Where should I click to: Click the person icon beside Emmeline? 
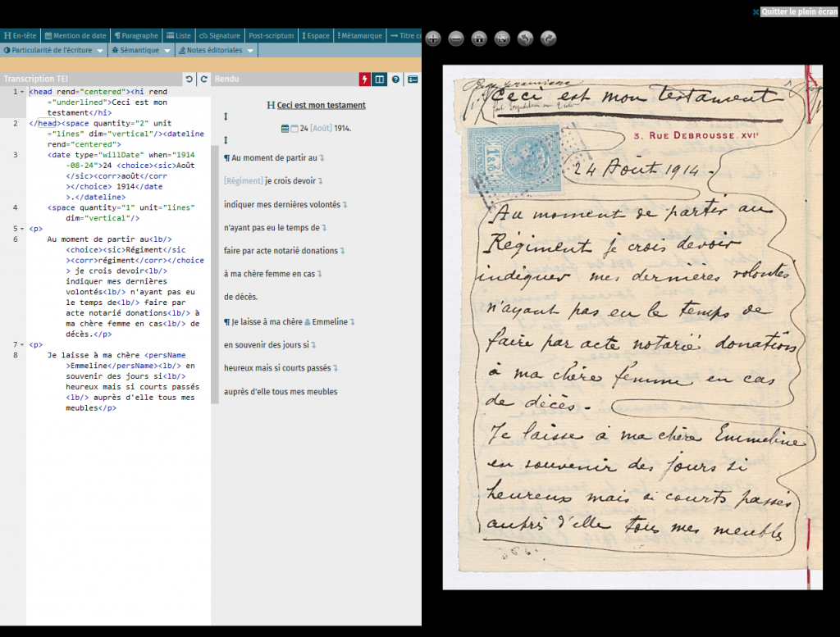[x=308, y=322]
